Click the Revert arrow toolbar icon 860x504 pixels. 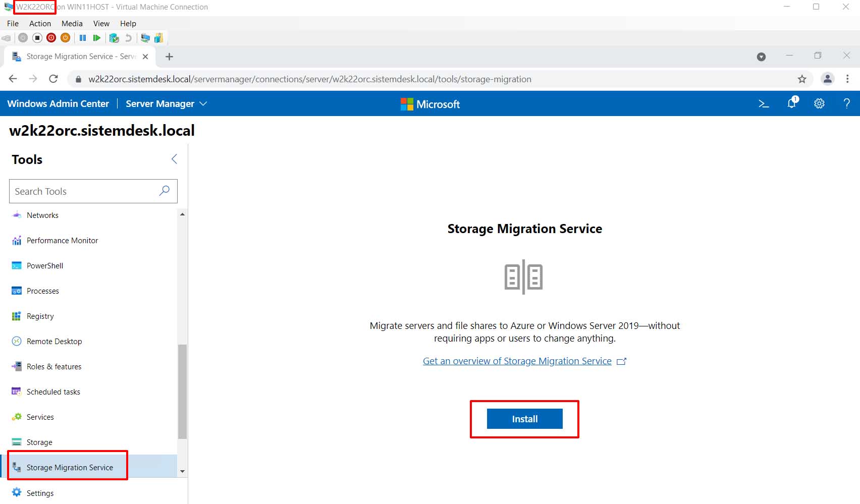click(x=128, y=38)
